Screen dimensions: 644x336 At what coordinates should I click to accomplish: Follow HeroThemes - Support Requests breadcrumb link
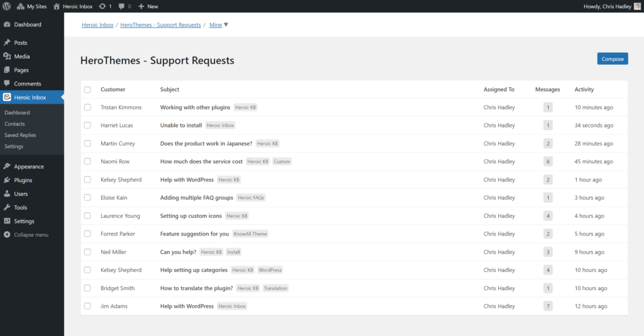click(x=160, y=24)
